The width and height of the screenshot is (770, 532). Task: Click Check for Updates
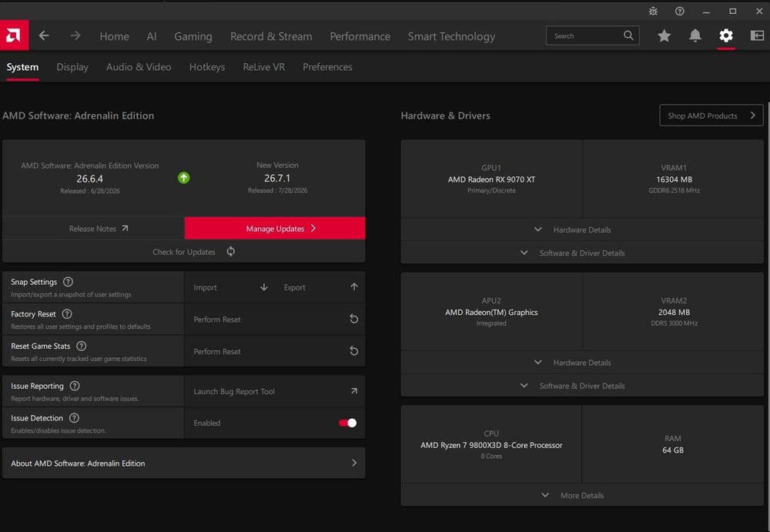pos(184,252)
